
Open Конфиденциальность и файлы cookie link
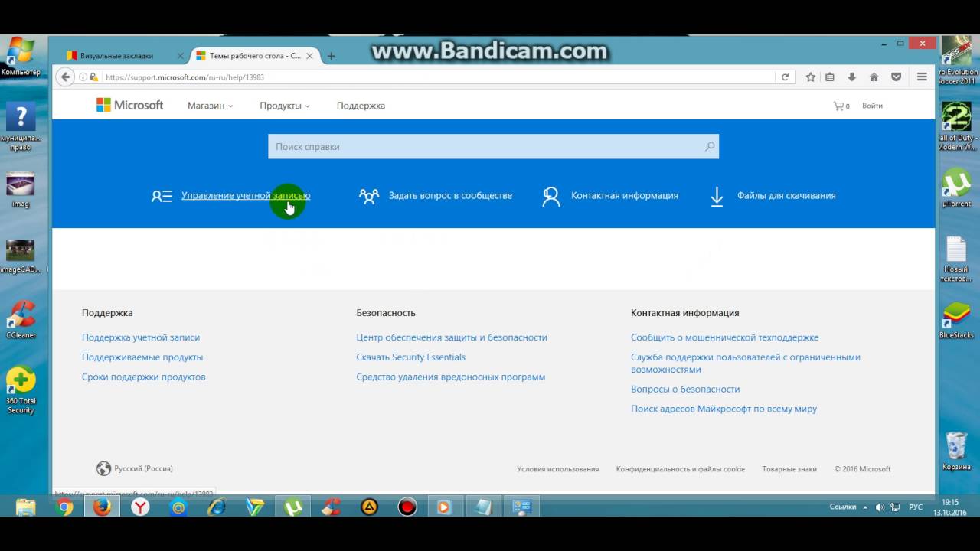[x=681, y=469]
